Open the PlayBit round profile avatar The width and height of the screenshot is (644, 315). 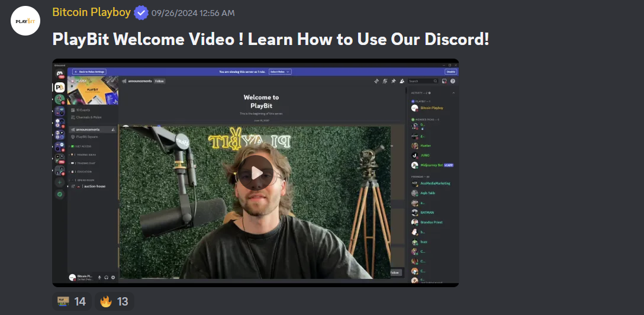(25, 21)
